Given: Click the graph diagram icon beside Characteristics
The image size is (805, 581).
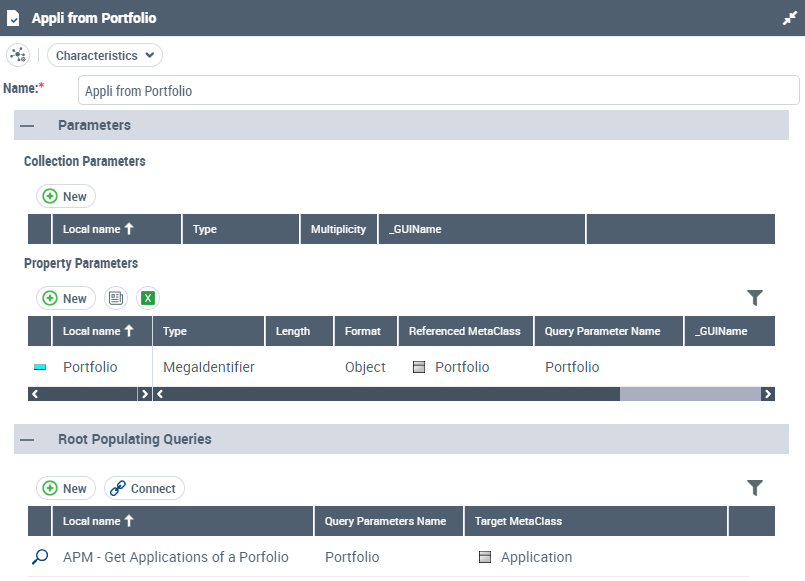Looking at the screenshot, I should tap(18, 56).
